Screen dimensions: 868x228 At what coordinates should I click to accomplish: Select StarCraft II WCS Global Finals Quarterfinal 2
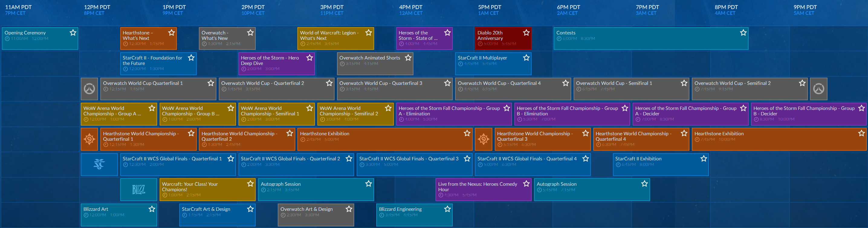(290, 164)
